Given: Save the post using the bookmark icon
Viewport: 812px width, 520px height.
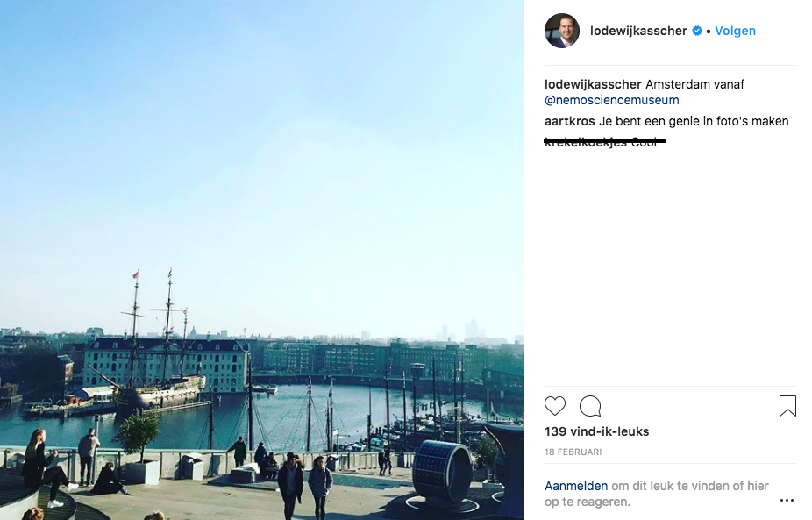Looking at the screenshot, I should pyautogui.click(x=787, y=406).
